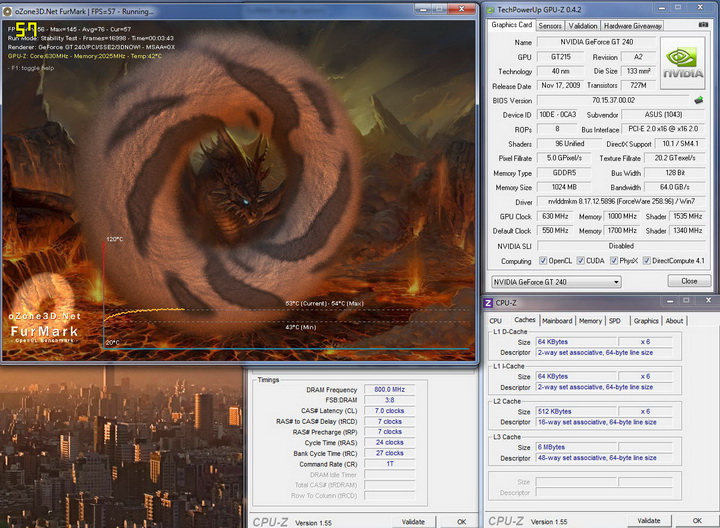Click the Memory Size 1024 MB field
The width and height of the screenshot is (720, 528).
tap(564, 187)
